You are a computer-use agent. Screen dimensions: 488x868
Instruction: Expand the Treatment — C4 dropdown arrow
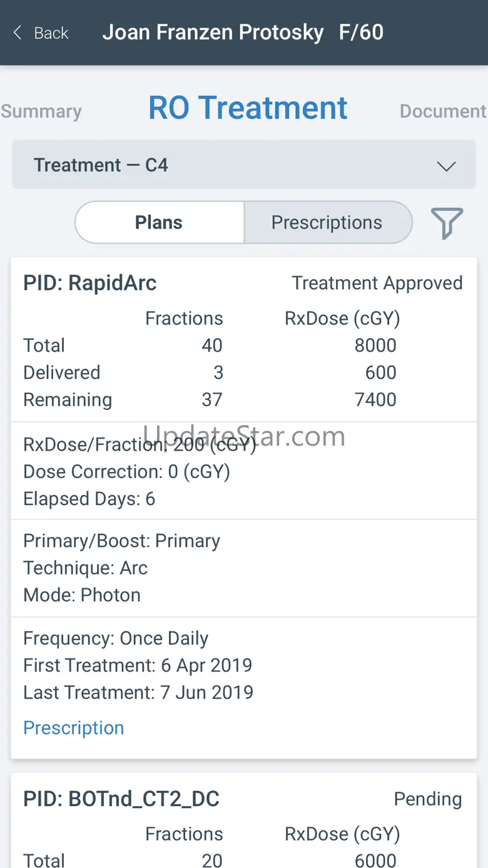pyautogui.click(x=446, y=166)
